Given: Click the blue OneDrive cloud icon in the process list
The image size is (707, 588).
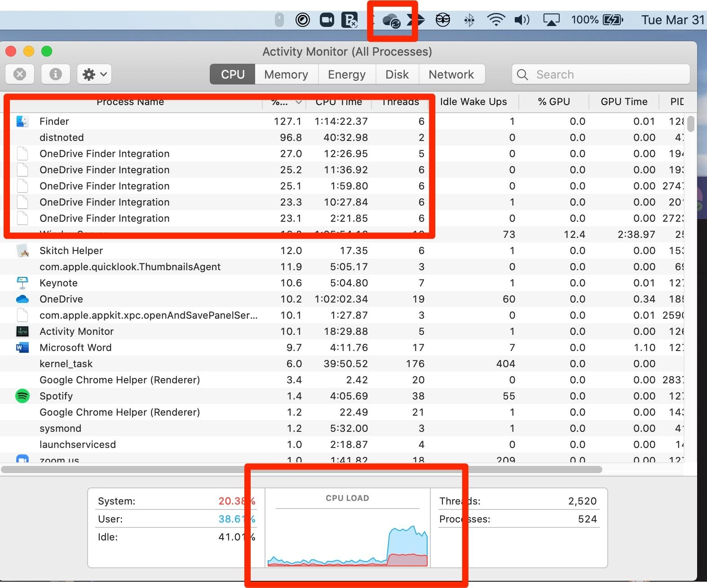Looking at the screenshot, I should pos(22,299).
